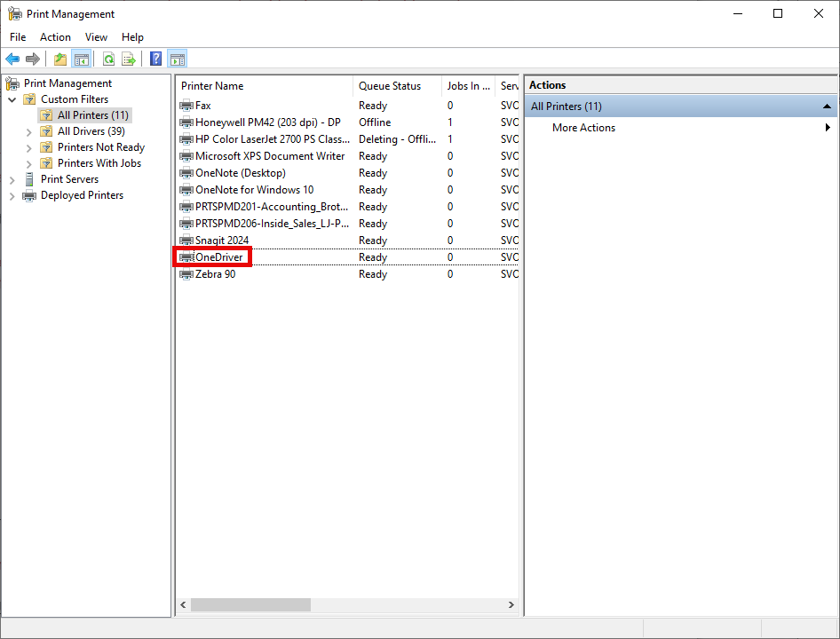This screenshot has width=840, height=639.
Task: Click the Print Management title bar icon
Action: [x=14, y=14]
